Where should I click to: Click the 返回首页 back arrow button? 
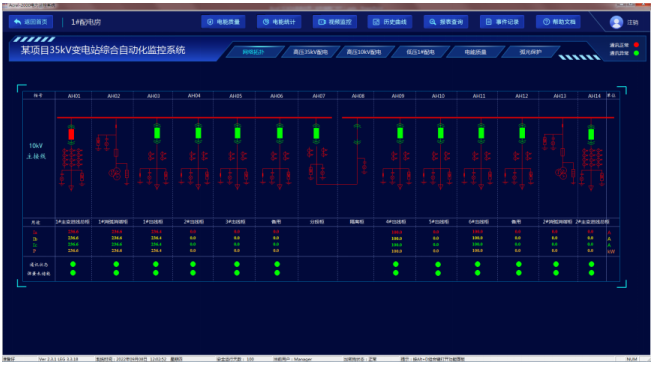31,22
